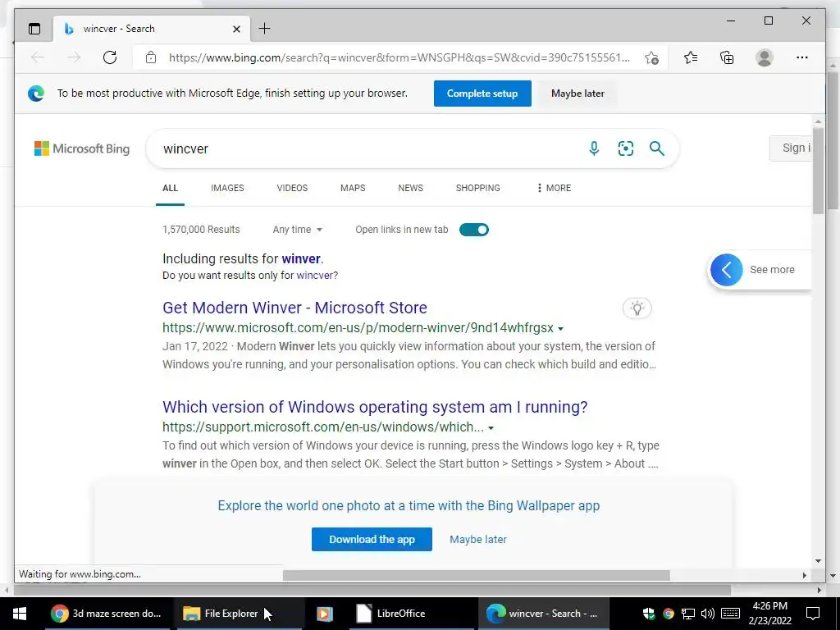Open the Favorites list icon
Screen dimensions: 840x630
click(691, 57)
